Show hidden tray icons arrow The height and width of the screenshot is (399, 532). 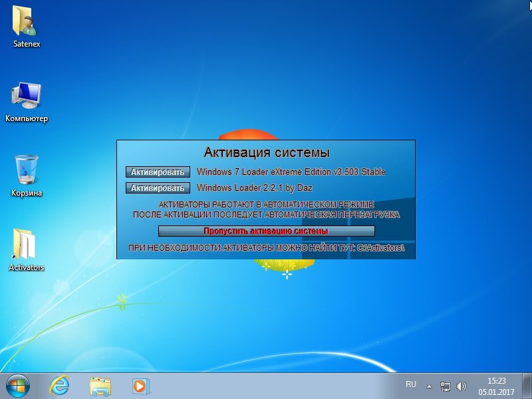click(x=429, y=386)
